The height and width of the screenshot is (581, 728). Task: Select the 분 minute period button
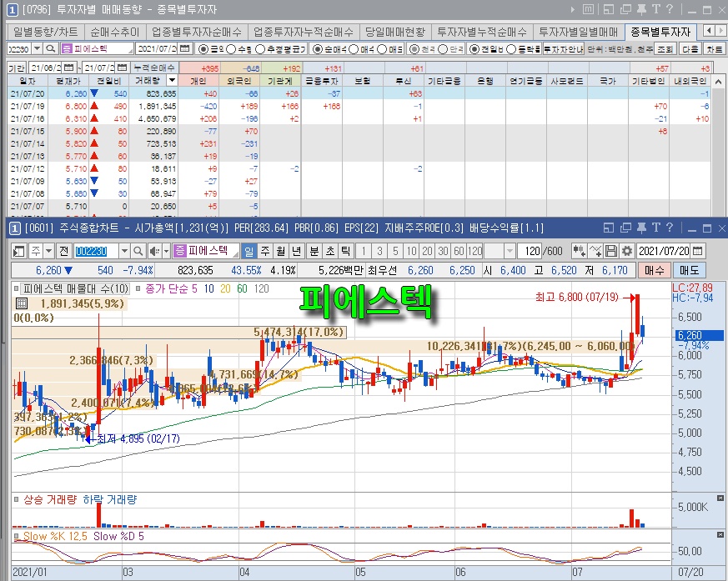(314, 251)
